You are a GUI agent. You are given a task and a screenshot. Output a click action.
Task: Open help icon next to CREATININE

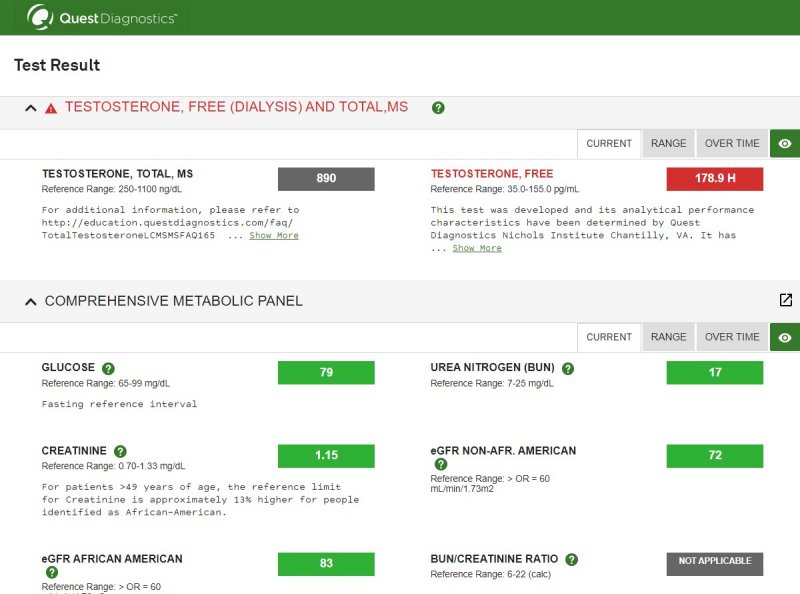coord(120,451)
